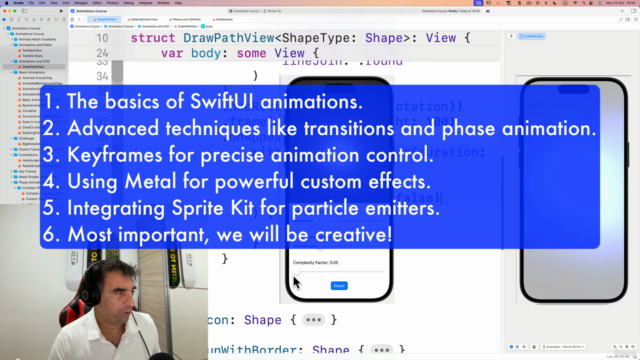Collapse the Challenge folder
The height and width of the screenshot is (360, 640).
[12, 138]
